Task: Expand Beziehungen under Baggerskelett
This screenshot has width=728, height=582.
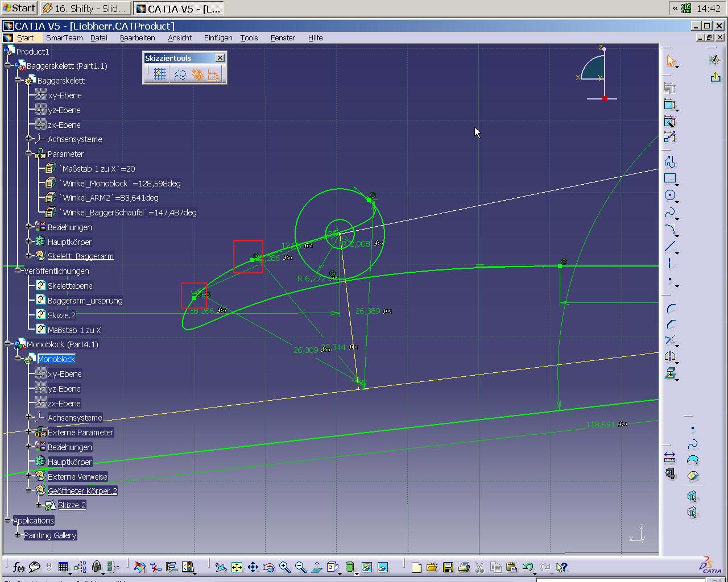Action: coord(28,226)
